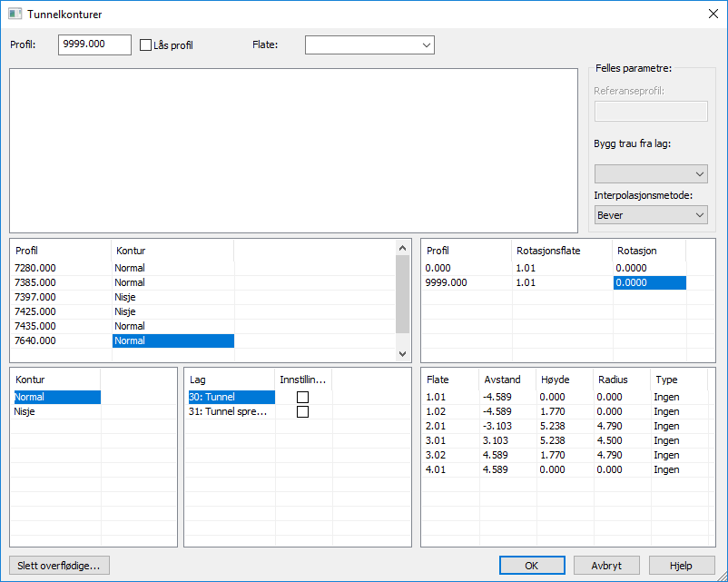The image size is (728, 582).
Task: Click the Tunnelkonturer title bar icon
Action: (15, 15)
